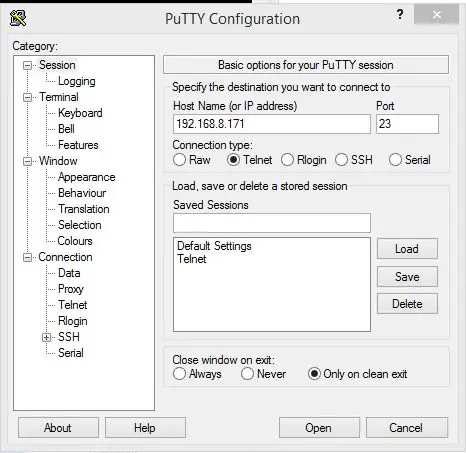Click the Load button
This screenshot has height=453, width=466.
pyautogui.click(x=407, y=249)
